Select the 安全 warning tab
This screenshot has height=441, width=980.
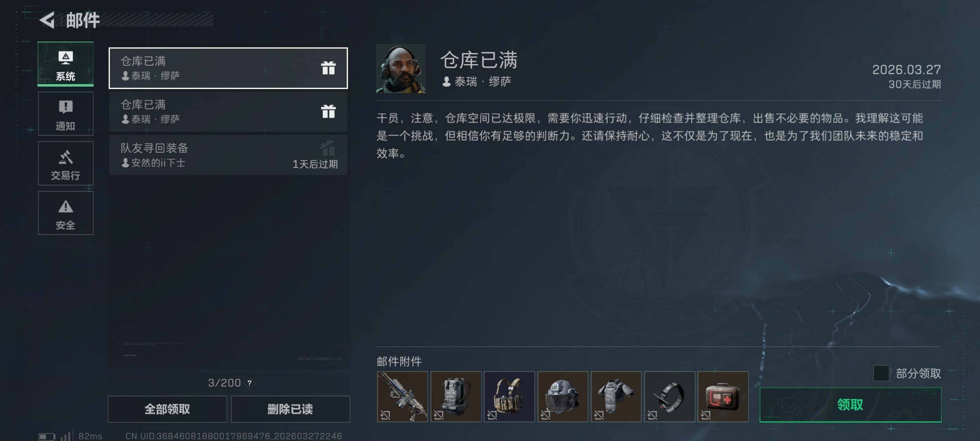point(65,213)
